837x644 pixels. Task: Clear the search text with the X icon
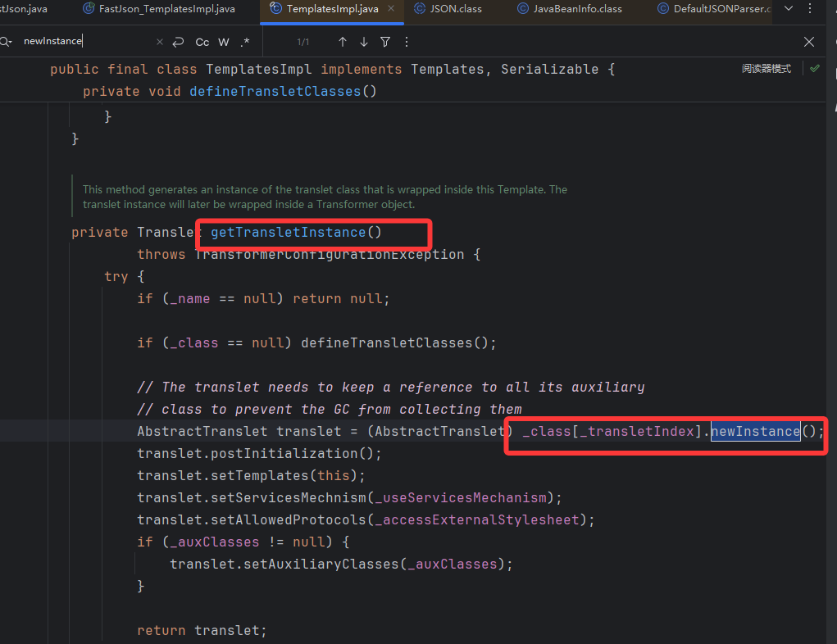(x=158, y=42)
